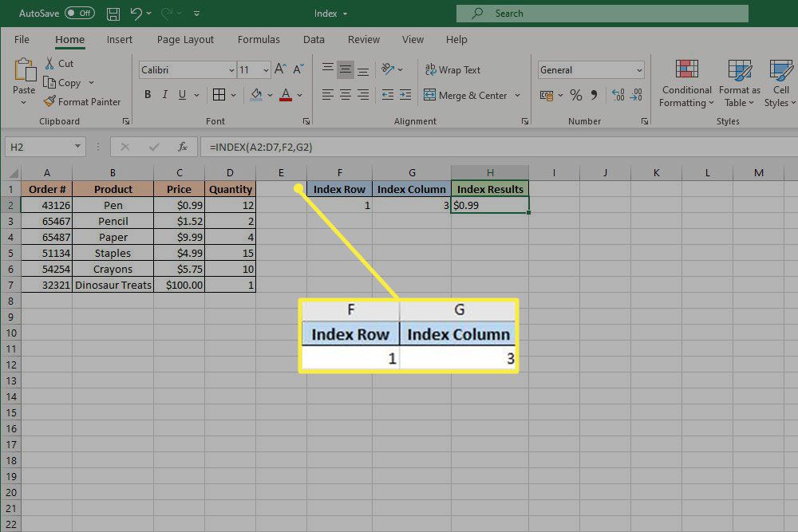Align text right in the cell
Viewport: 798px width, 532px height.
[x=363, y=95]
